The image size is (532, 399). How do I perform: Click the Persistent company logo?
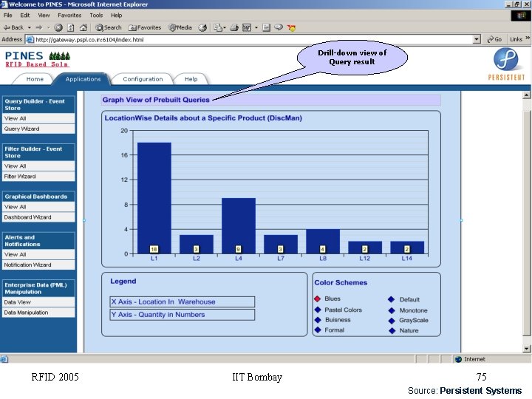coord(506,64)
